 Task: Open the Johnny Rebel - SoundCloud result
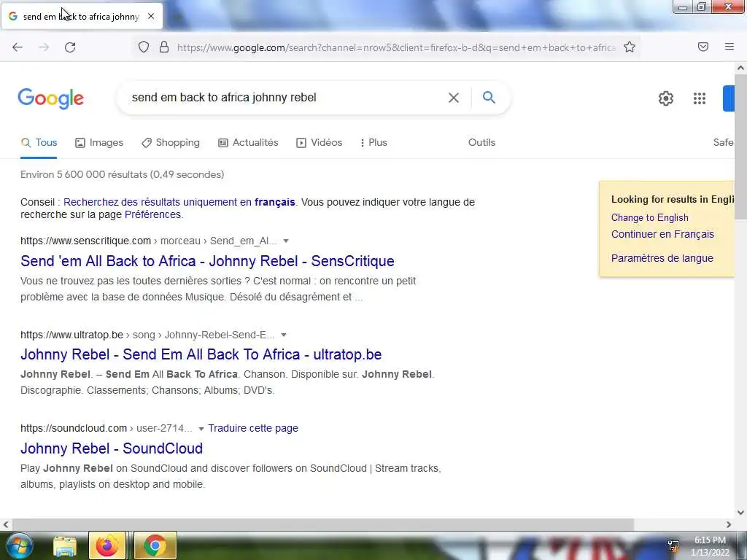(x=112, y=448)
